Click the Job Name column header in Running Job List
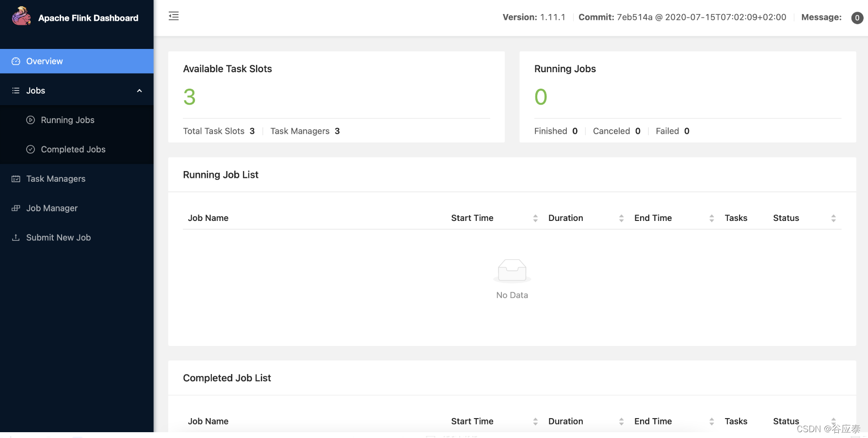868x438 pixels. 208,218
